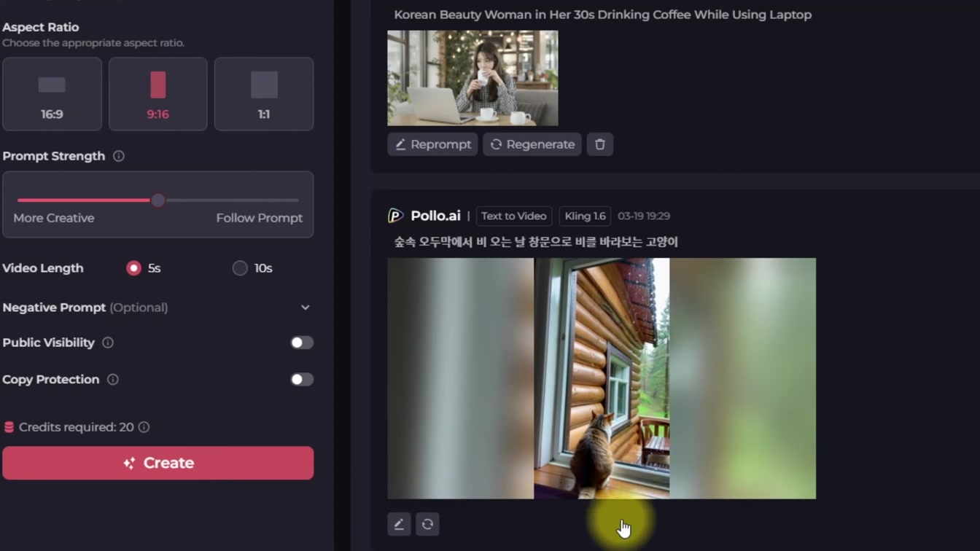Click the Korean Beauty Woman prompt title
The width and height of the screenshot is (980, 551).
click(602, 15)
